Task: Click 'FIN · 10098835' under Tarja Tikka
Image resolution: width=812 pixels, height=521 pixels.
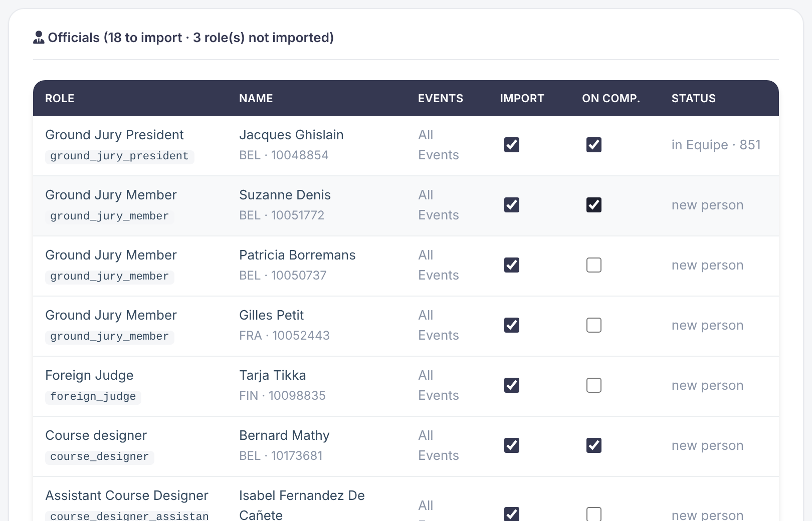Action: click(x=282, y=396)
